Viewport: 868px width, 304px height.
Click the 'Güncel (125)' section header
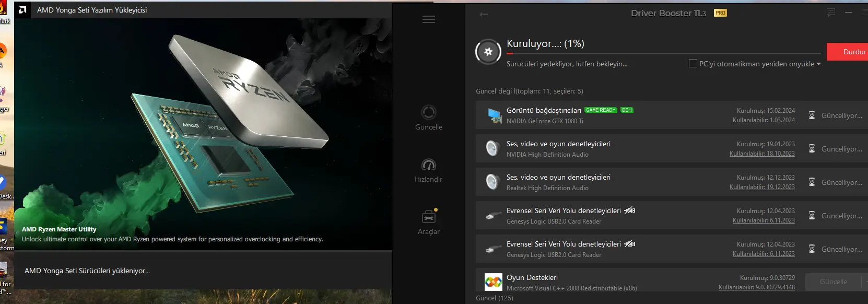click(x=495, y=298)
